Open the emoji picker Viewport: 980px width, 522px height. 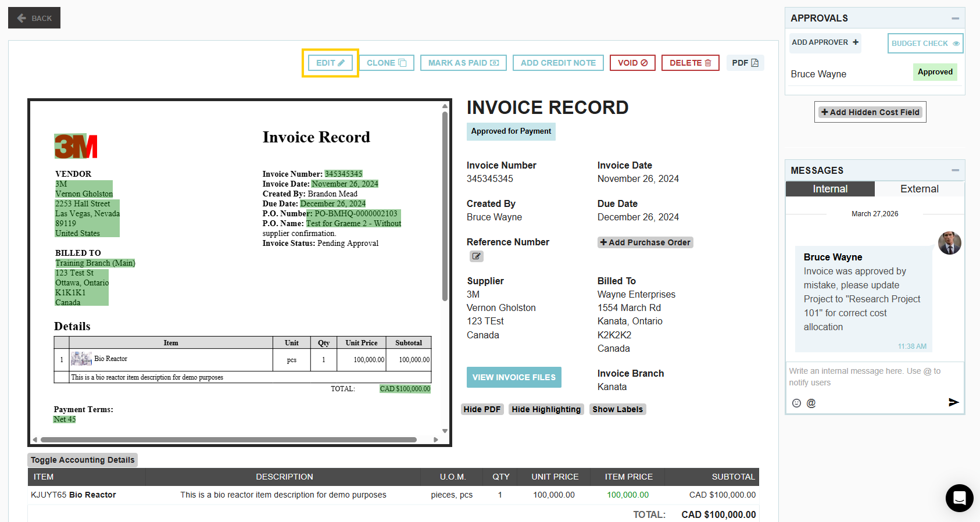796,403
